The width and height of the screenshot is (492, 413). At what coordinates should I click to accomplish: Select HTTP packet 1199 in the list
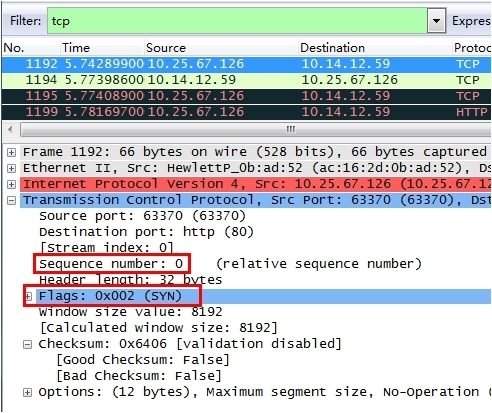click(246, 112)
